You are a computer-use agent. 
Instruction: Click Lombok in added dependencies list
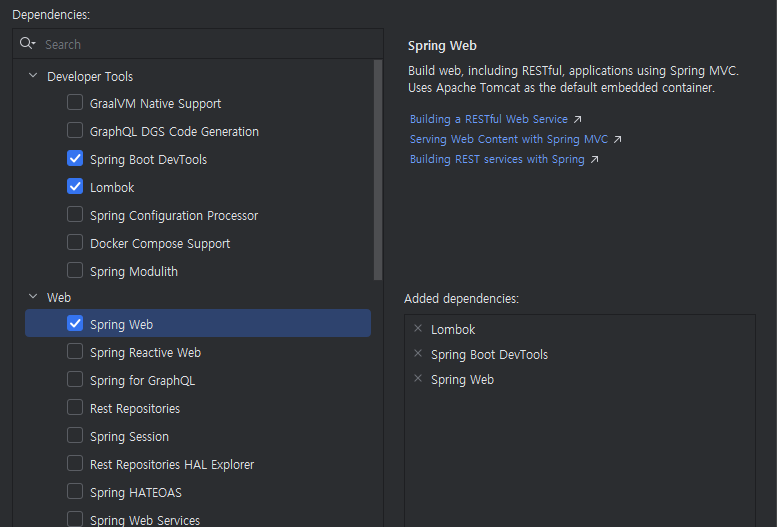(x=453, y=330)
